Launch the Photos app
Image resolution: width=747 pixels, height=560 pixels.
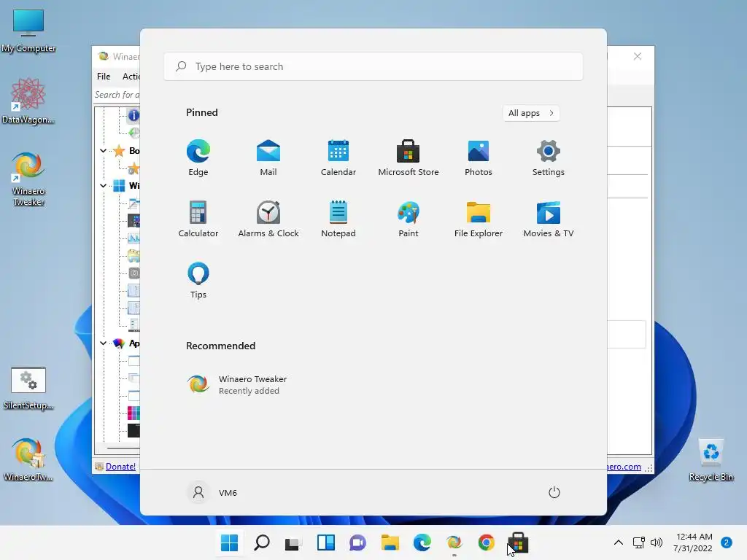(479, 157)
